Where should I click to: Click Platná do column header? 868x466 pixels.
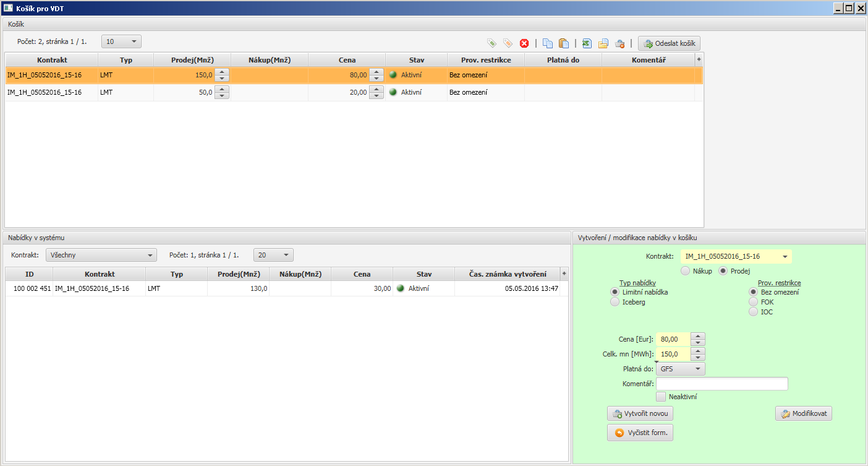pos(563,60)
